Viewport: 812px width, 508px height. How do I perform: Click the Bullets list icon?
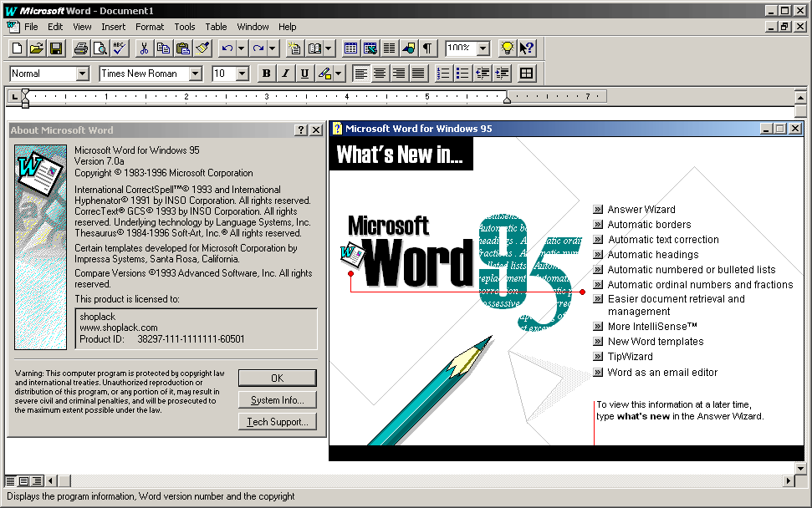coord(462,74)
